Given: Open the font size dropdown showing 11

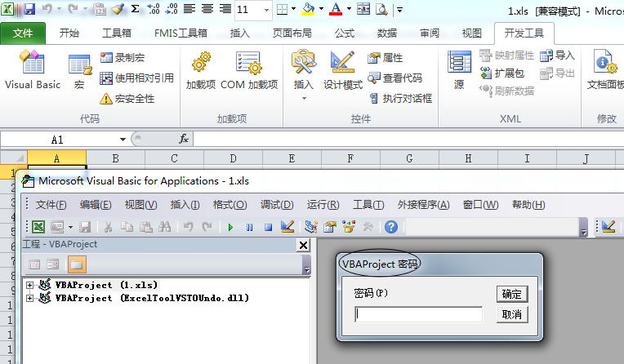Looking at the screenshot, I should coord(267,10).
